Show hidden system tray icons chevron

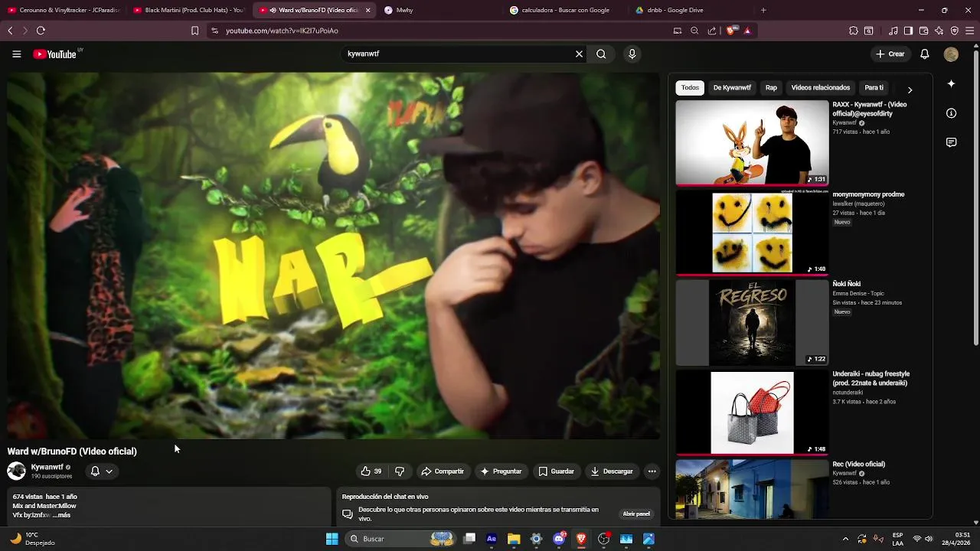point(845,539)
